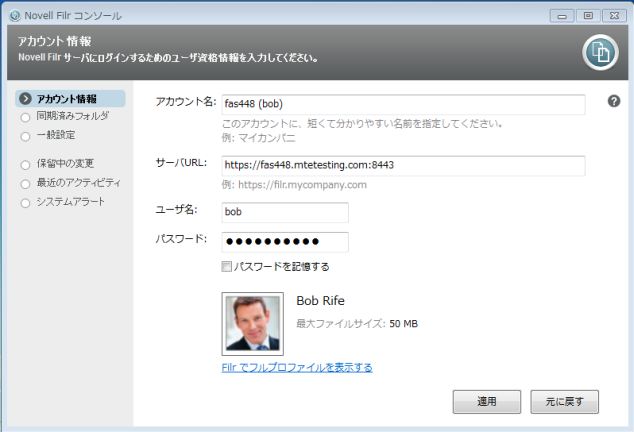
Task: Click the 元に戻す button
Action: [564, 402]
